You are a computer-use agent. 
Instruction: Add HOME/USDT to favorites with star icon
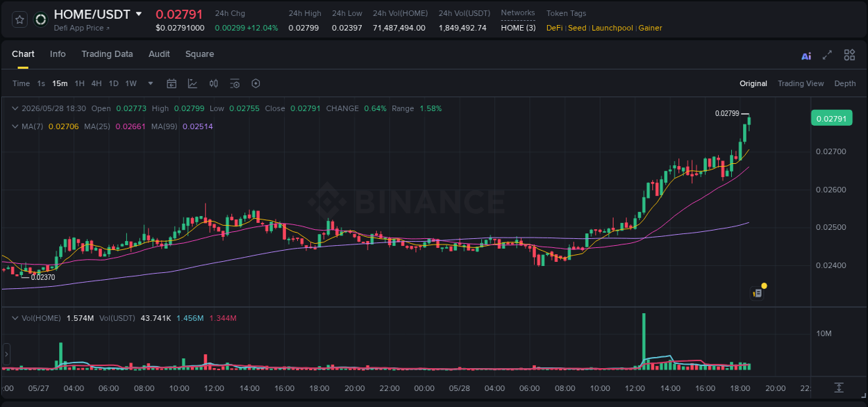(19, 19)
